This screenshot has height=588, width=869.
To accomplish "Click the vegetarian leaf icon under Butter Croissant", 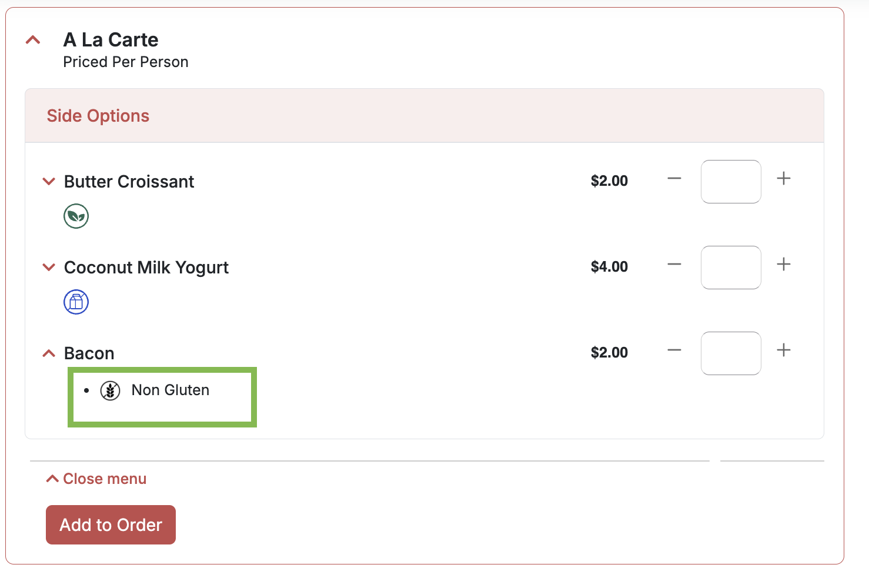I will (x=76, y=216).
